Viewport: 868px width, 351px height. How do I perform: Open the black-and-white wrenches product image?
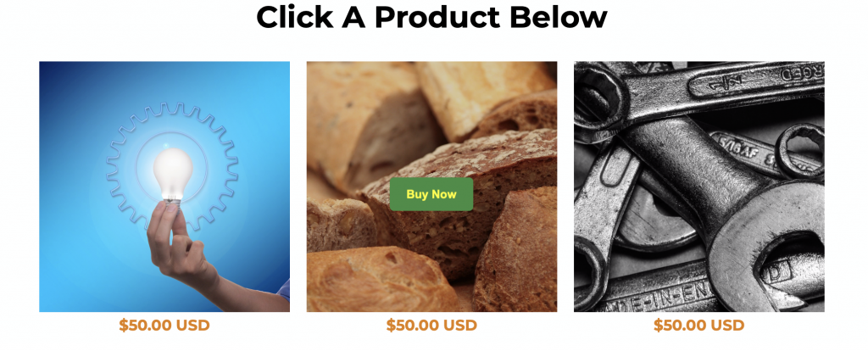pyautogui.click(x=699, y=187)
